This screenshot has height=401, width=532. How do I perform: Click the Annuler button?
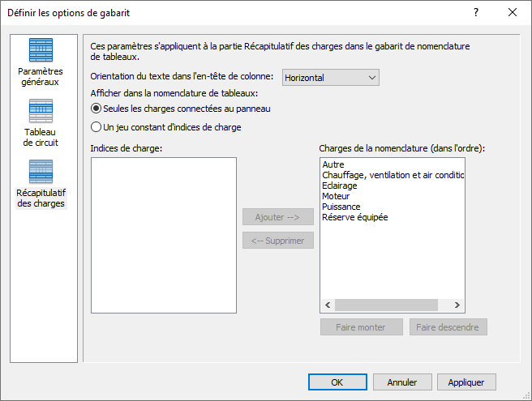(401, 382)
